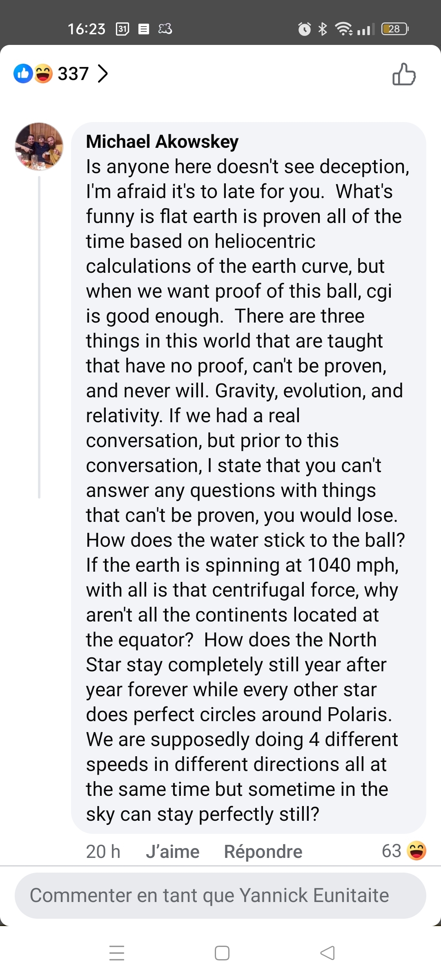This screenshot has height=980, width=441.
Task: Tap the laughing reaction emoji beside 337
Action: [x=43, y=74]
